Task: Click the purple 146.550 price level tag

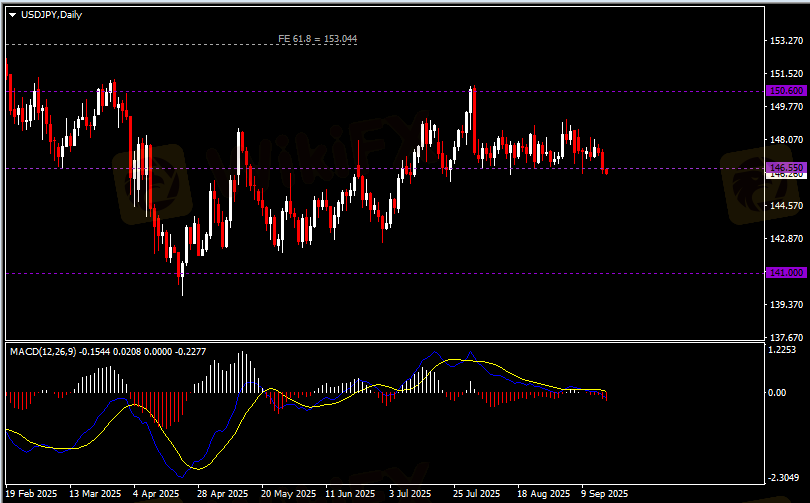Action: click(785, 167)
